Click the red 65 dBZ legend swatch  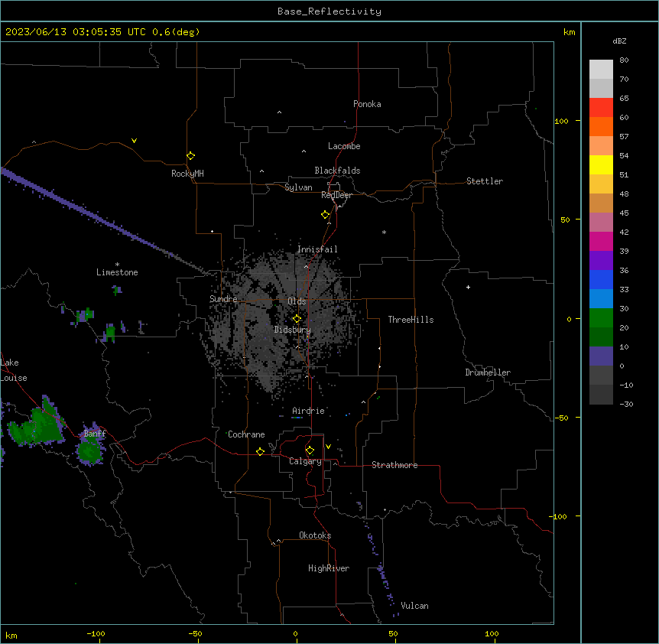601,108
